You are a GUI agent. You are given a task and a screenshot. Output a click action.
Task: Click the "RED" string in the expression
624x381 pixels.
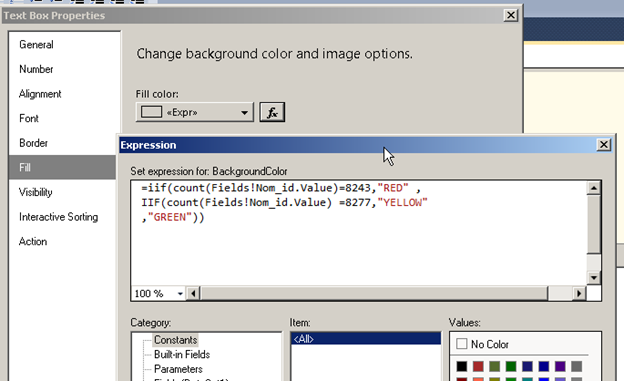(393, 188)
